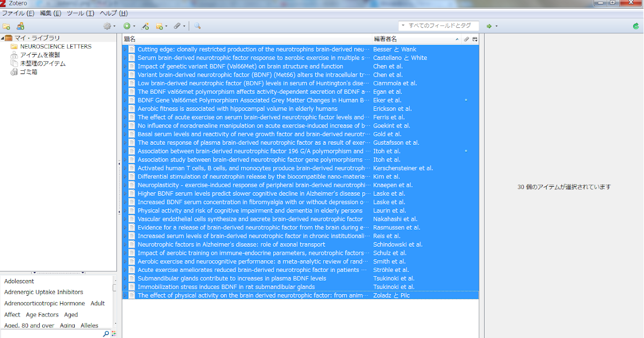Select アイテムを複製 (Duplicate Items)

[x=40, y=55]
